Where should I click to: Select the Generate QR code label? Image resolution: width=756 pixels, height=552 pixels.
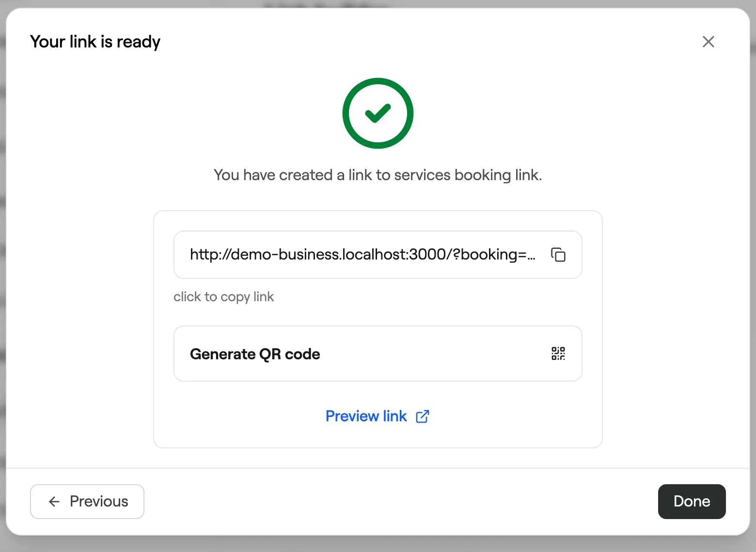pyautogui.click(x=255, y=354)
